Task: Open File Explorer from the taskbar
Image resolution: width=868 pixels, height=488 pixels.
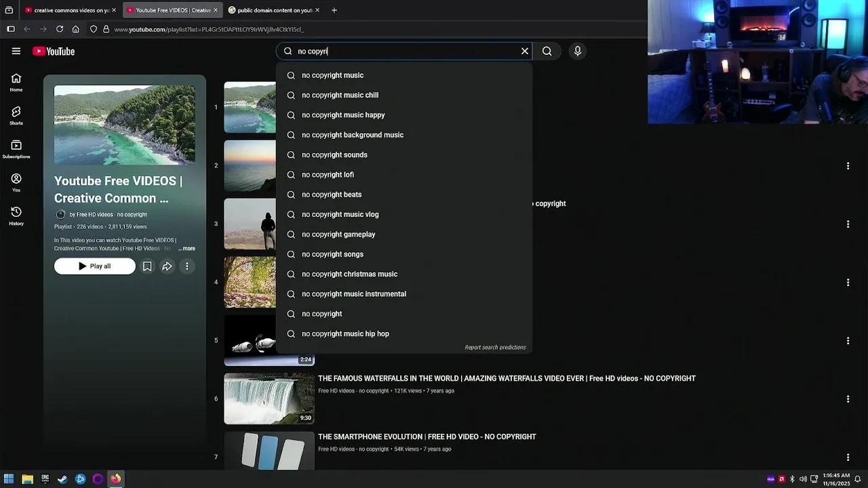Action: click(27, 479)
